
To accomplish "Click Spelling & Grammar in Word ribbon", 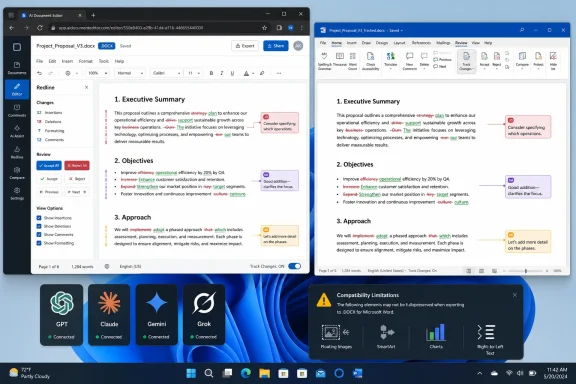I will tap(324, 61).
